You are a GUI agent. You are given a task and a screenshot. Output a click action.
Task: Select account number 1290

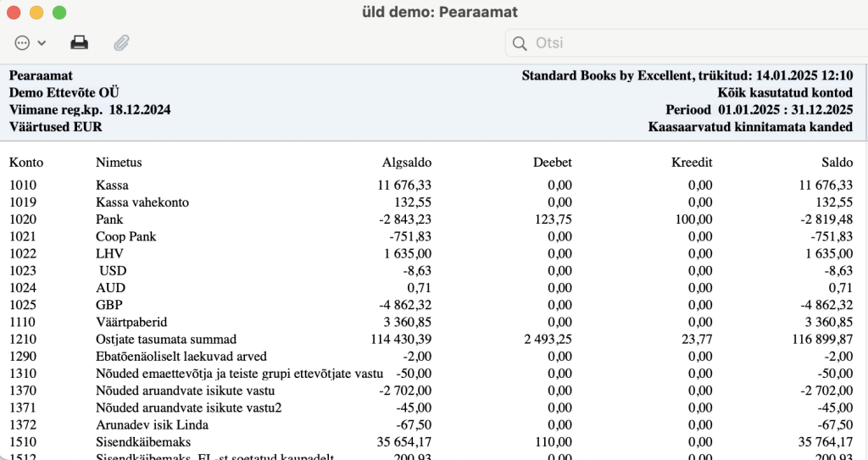[x=23, y=357]
